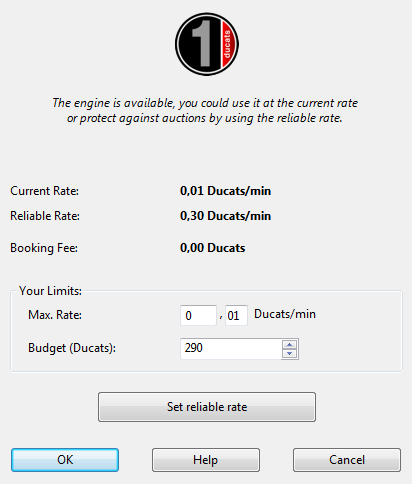Click the Reliable Rate label

(45, 216)
